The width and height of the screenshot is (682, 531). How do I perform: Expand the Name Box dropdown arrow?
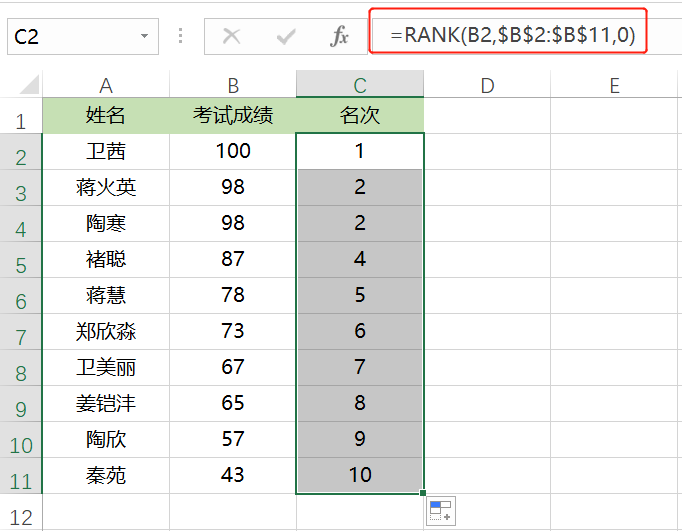(145, 37)
